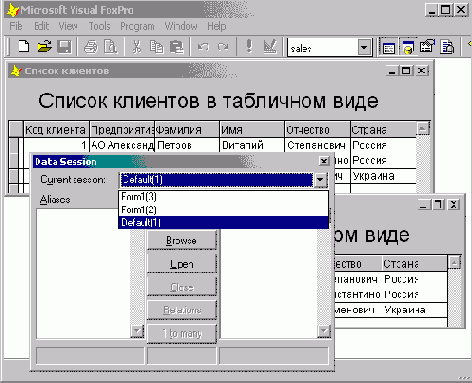
Task: Open the File menu
Action: tap(16, 26)
